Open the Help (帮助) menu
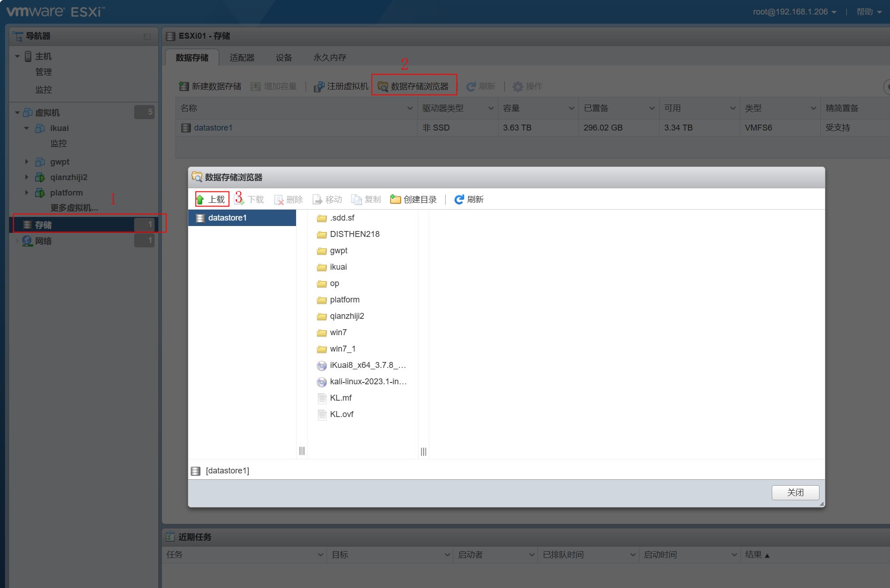Image resolution: width=890 pixels, height=588 pixels. [x=869, y=12]
